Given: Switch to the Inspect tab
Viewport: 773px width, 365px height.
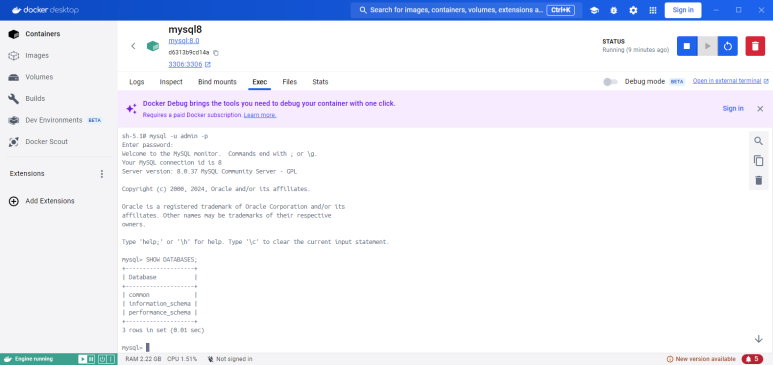Looking at the screenshot, I should pyautogui.click(x=171, y=82).
